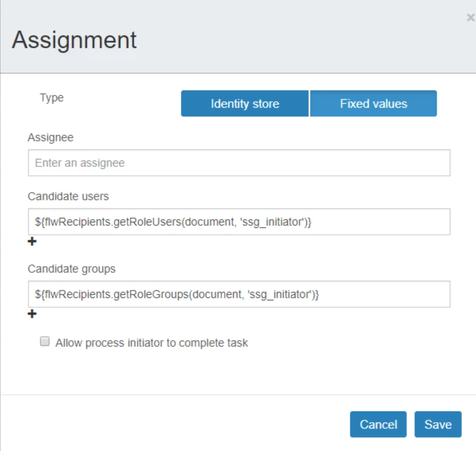Add another candidate group with plus icon
476x451 pixels.
(x=32, y=314)
